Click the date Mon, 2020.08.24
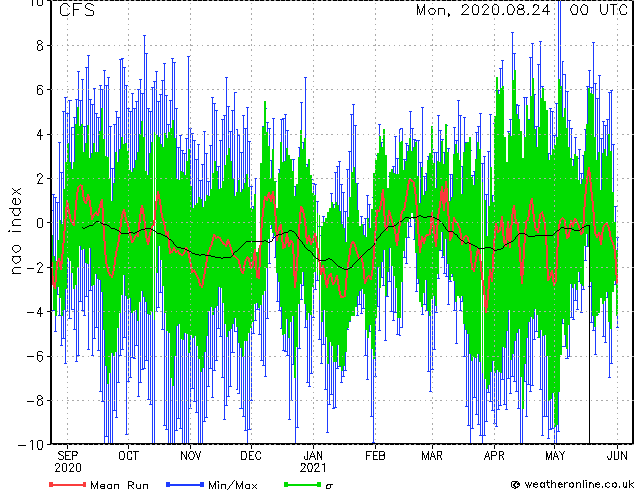This screenshot has width=634, height=490. click(x=483, y=10)
